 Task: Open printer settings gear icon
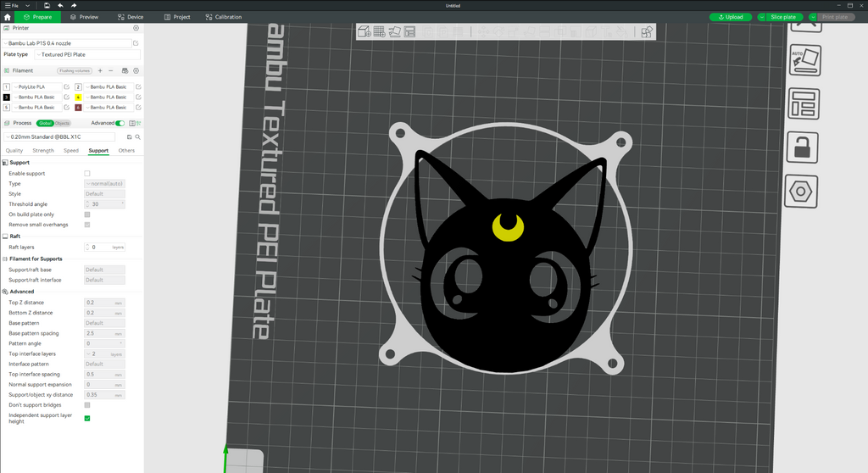coord(136,28)
